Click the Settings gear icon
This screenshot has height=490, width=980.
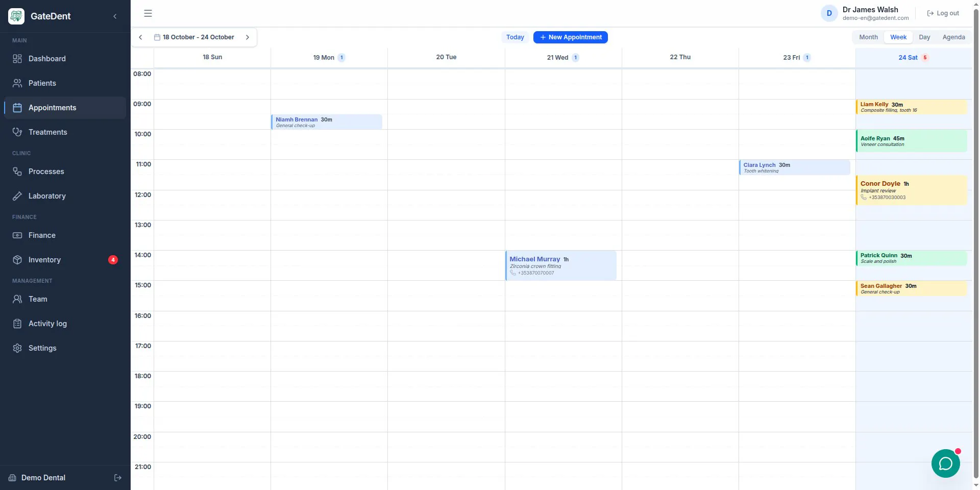[x=17, y=348]
